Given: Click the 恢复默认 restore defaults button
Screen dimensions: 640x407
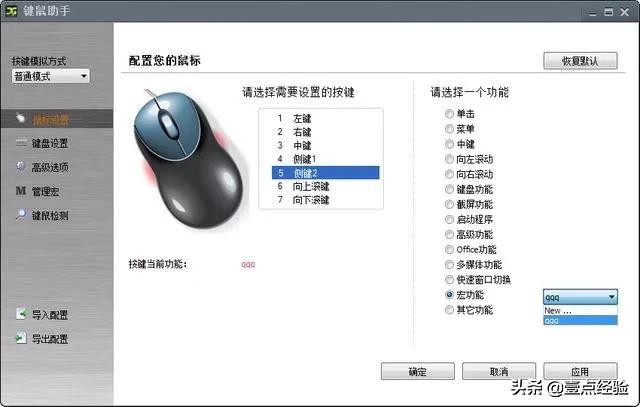Looking at the screenshot, I should click(x=580, y=61).
